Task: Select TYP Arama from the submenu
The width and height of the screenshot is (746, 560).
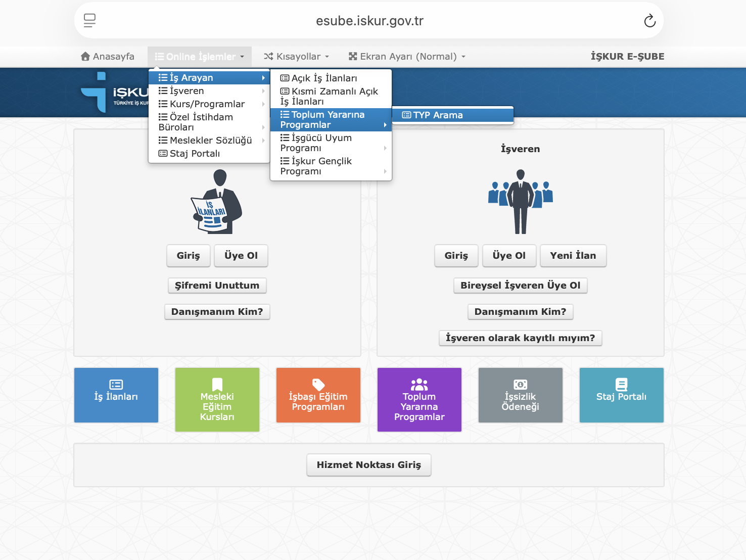Action: click(x=438, y=115)
